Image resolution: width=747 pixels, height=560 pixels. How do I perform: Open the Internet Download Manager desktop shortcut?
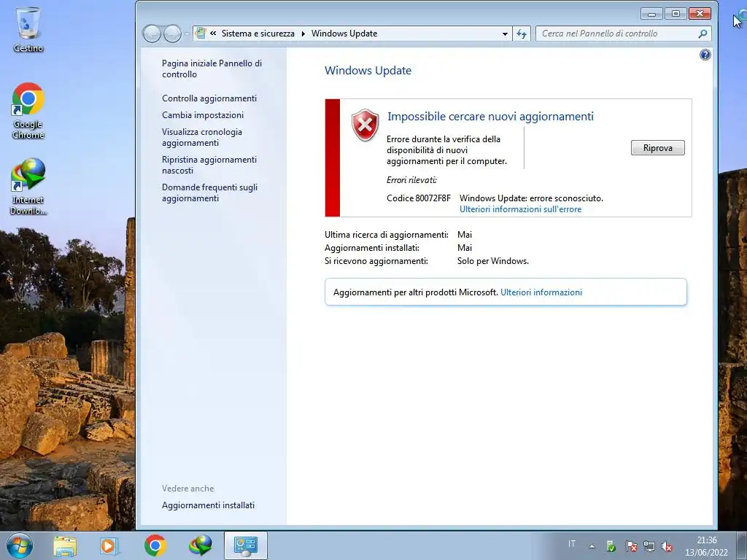point(28,187)
